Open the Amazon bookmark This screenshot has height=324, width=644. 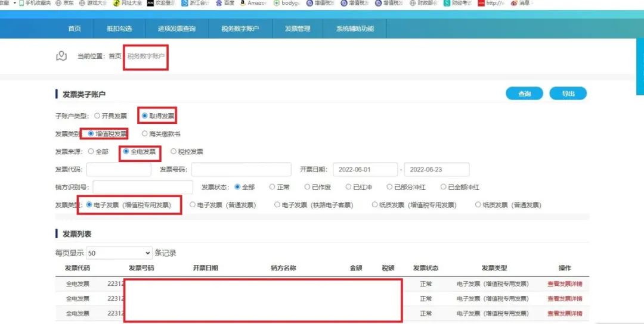click(253, 3)
